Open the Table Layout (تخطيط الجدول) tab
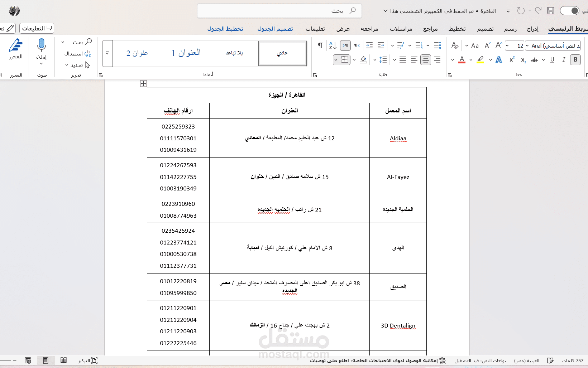 [225, 29]
